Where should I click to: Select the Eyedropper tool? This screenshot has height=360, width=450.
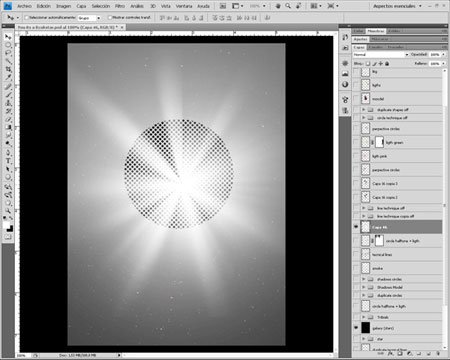pos(8,77)
